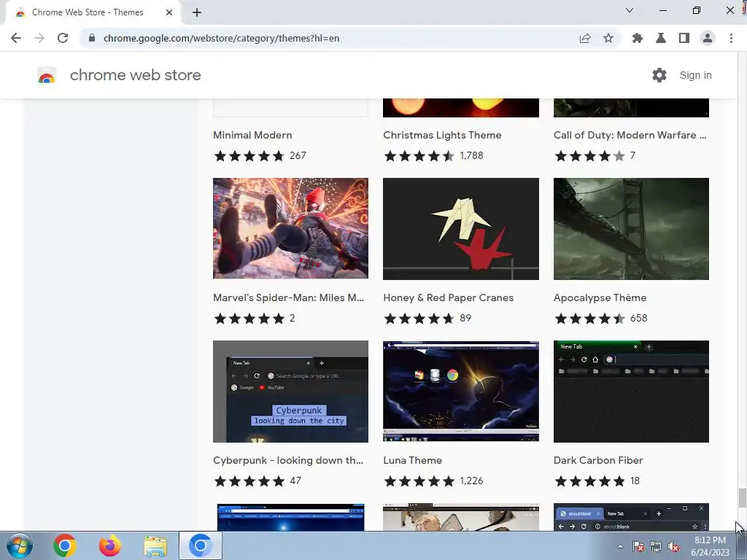The image size is (747, 560).
Task: Click Apocalypse Thème's 658 rating count
Action: pos(638,318)
